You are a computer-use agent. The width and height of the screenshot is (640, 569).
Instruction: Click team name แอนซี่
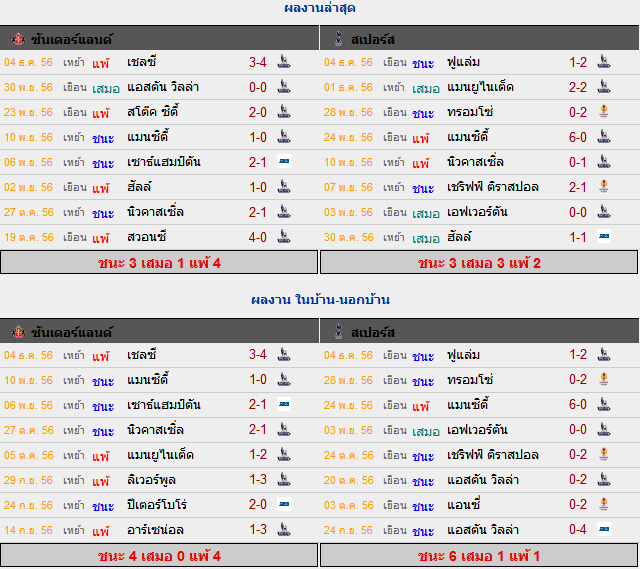(x=463, y=505)
